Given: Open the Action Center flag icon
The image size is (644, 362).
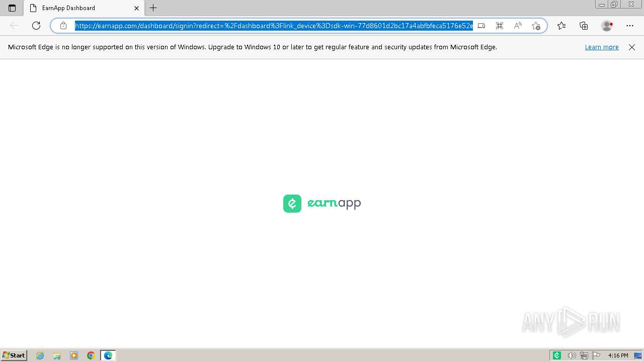Looking at the screenshot, I should pos(596,355).
